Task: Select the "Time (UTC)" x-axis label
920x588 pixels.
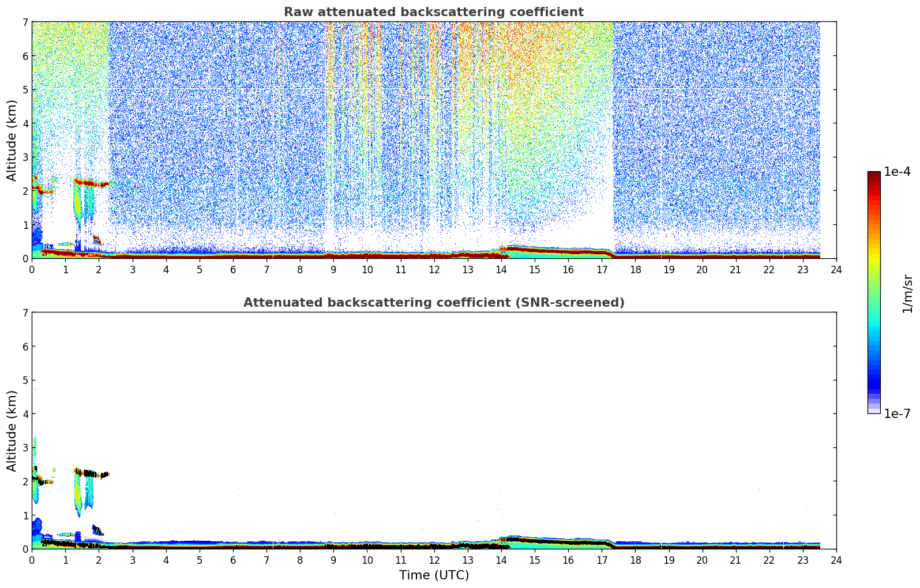Action: point(434,575)
